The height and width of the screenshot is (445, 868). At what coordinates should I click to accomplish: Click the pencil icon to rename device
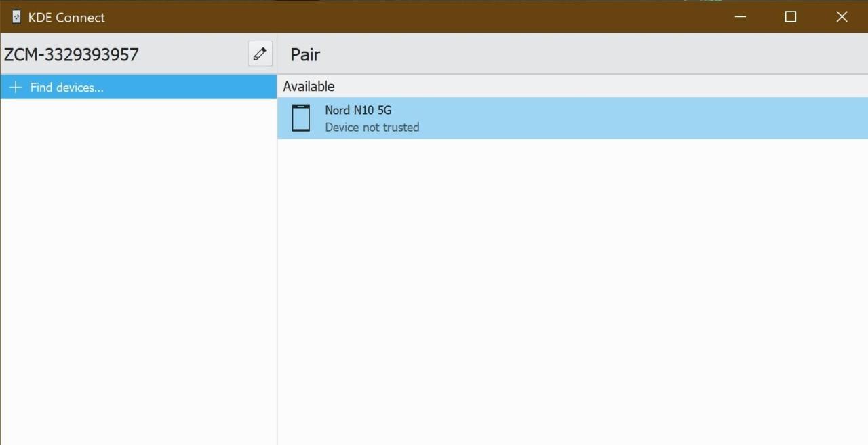pyautogui.click(x=260, y=54)
